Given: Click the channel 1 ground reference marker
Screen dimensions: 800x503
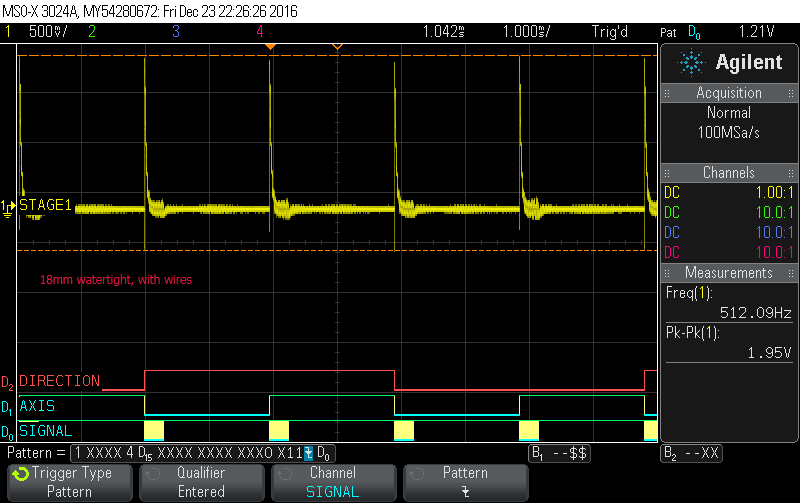Looking at the screenshot, I should 9,207.
